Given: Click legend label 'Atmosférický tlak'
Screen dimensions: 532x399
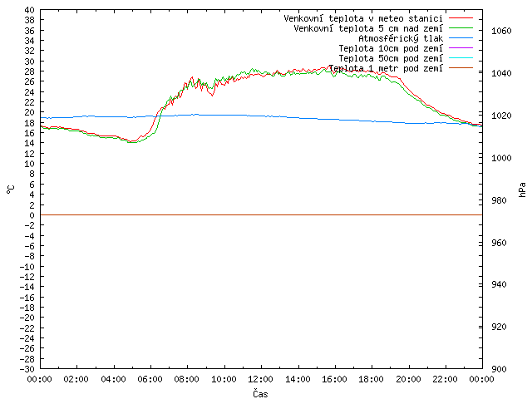Looking at the screenshot, I should click(x=401, y=38).
